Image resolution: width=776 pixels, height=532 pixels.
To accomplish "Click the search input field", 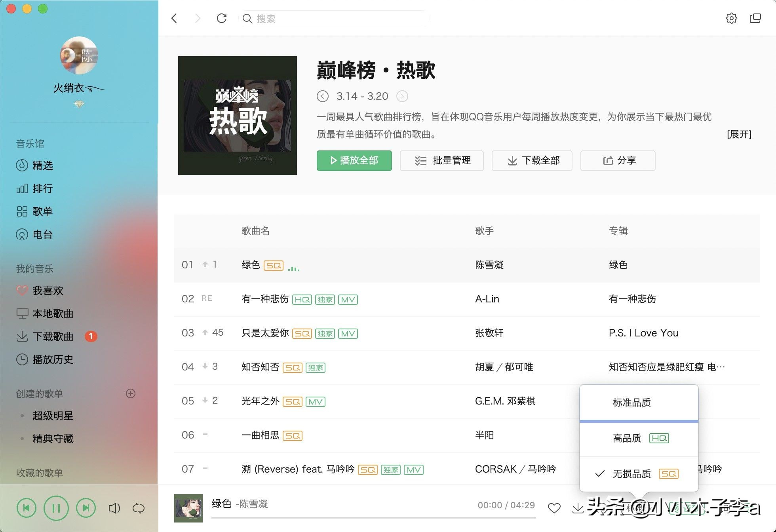I will point(333,18).
